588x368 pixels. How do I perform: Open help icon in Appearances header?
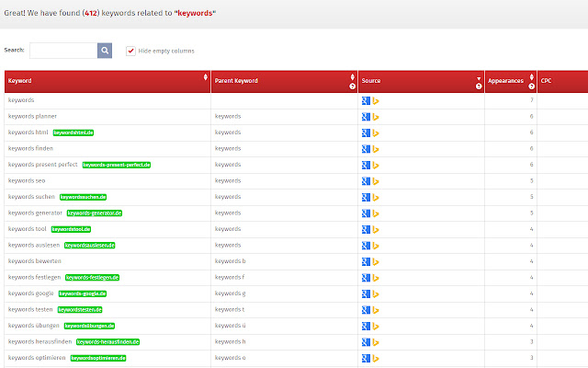click(x=531, y=86)
